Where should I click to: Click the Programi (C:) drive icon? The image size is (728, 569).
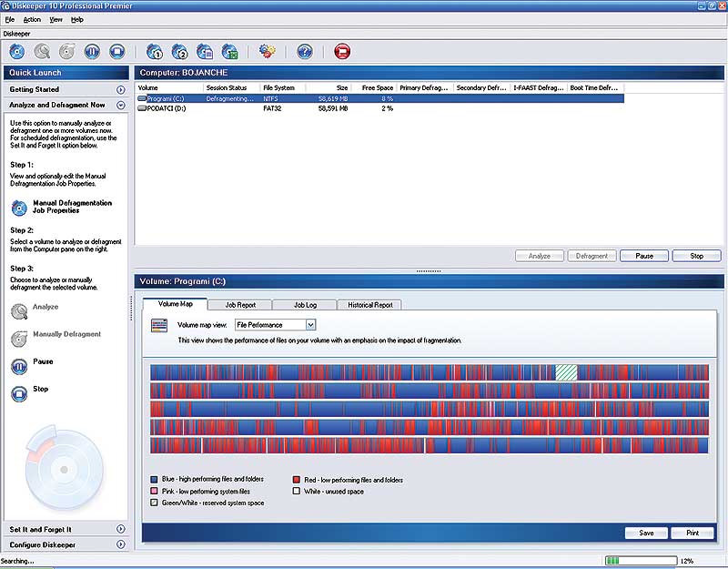(142, 98)
